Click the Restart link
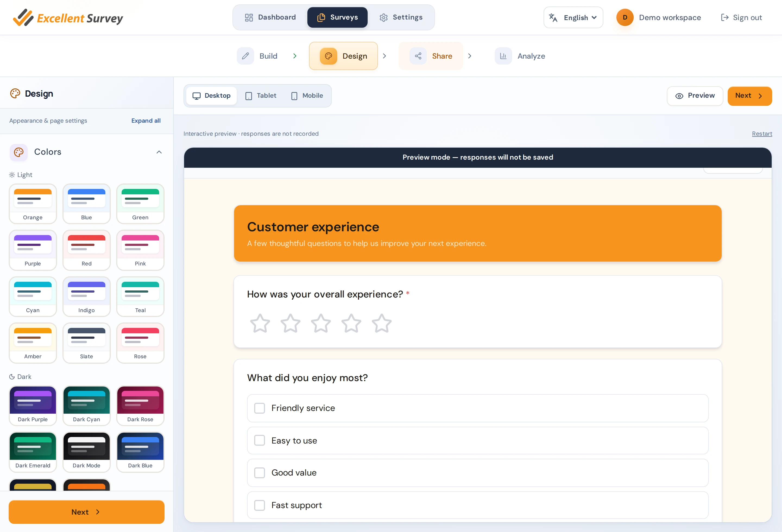 (x=762, y=134)
